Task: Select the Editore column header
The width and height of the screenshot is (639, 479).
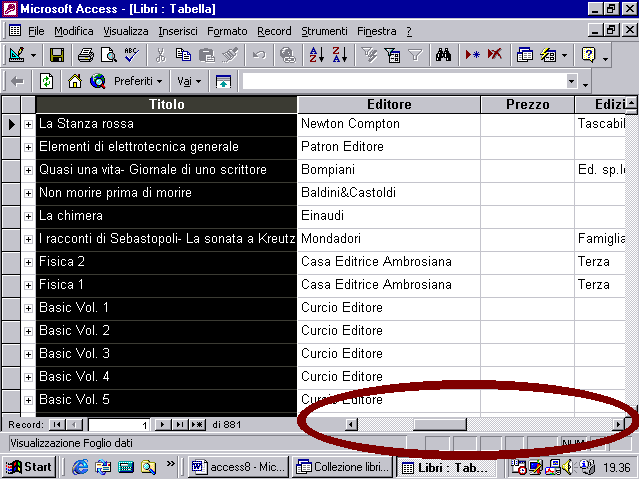Action: [389, 104]
